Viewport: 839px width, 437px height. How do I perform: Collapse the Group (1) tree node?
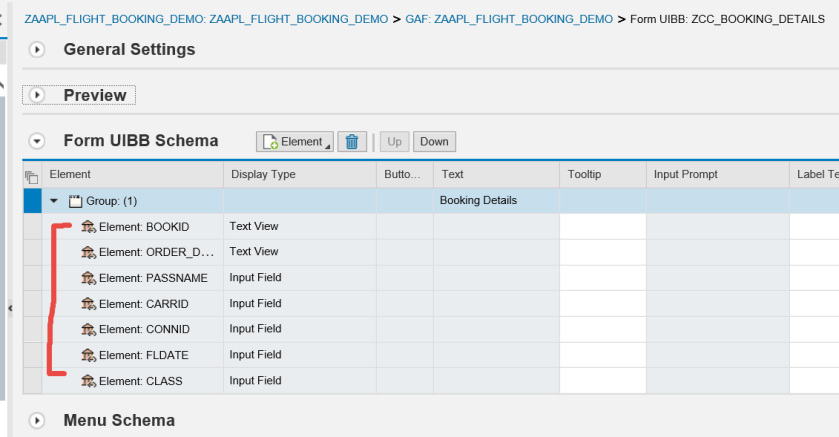point(54,201)
